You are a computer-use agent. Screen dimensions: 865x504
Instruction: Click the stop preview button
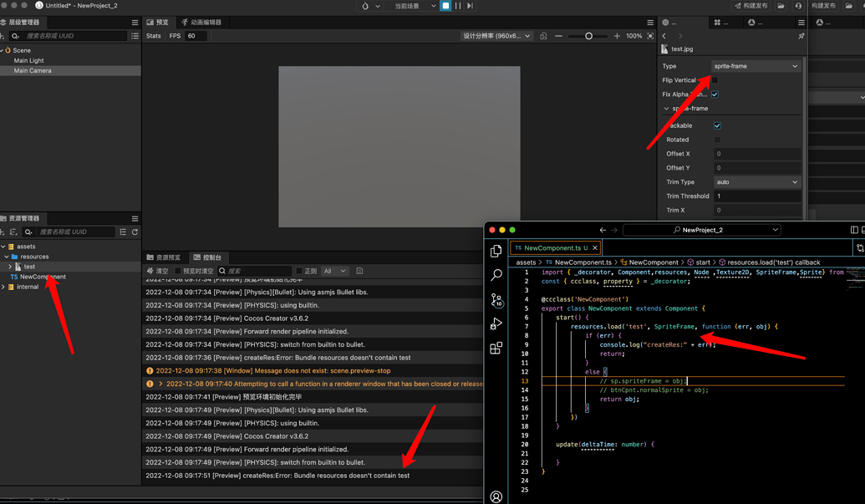445,6
